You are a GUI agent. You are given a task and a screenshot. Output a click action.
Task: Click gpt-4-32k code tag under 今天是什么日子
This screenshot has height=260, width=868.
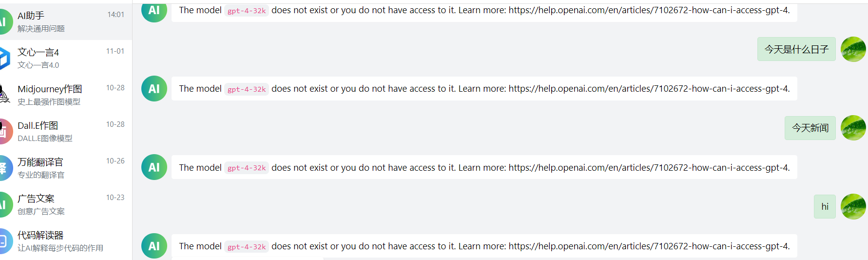click(x=247, y=89)
